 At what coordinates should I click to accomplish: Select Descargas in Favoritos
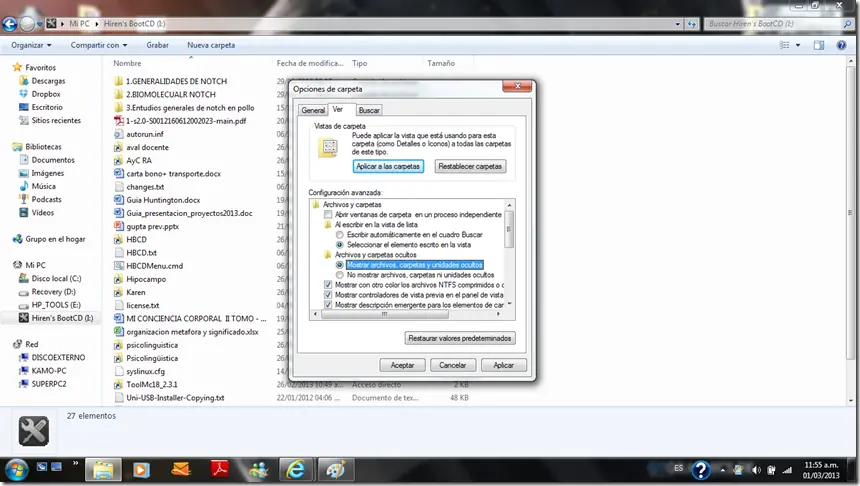click(x=48, y=81)
